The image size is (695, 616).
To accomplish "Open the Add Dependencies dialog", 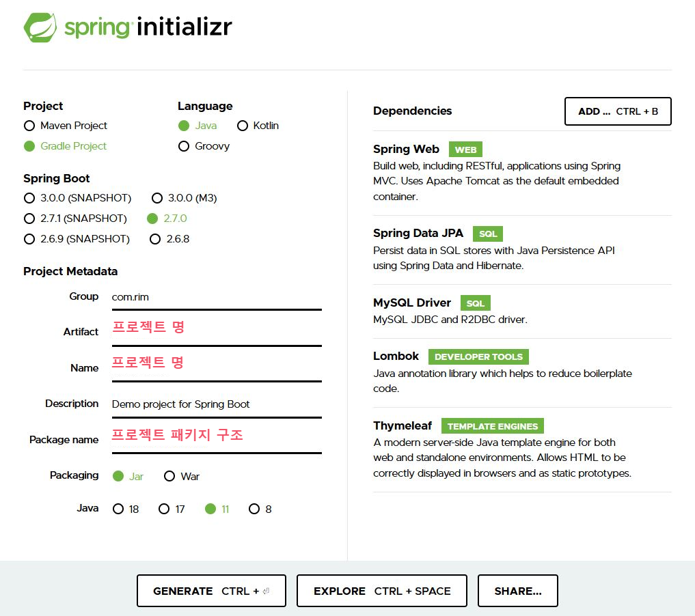I will tap(618, 111).
